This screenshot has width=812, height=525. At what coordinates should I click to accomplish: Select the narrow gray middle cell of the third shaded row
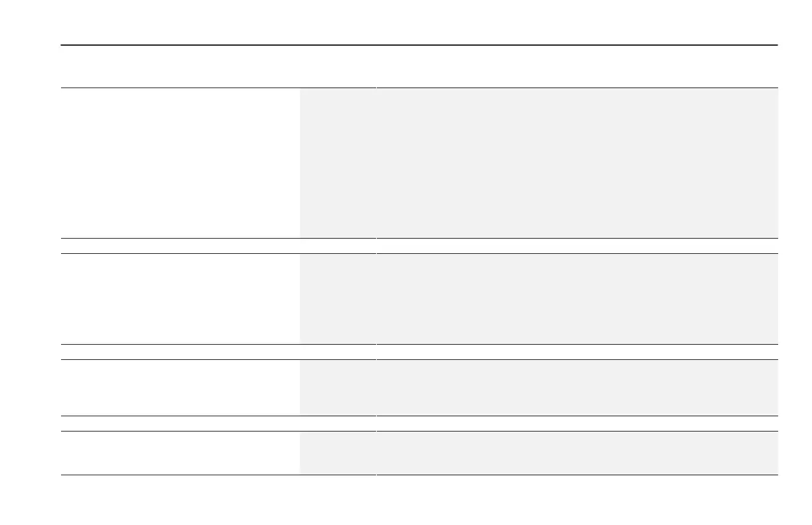(337, 388)
